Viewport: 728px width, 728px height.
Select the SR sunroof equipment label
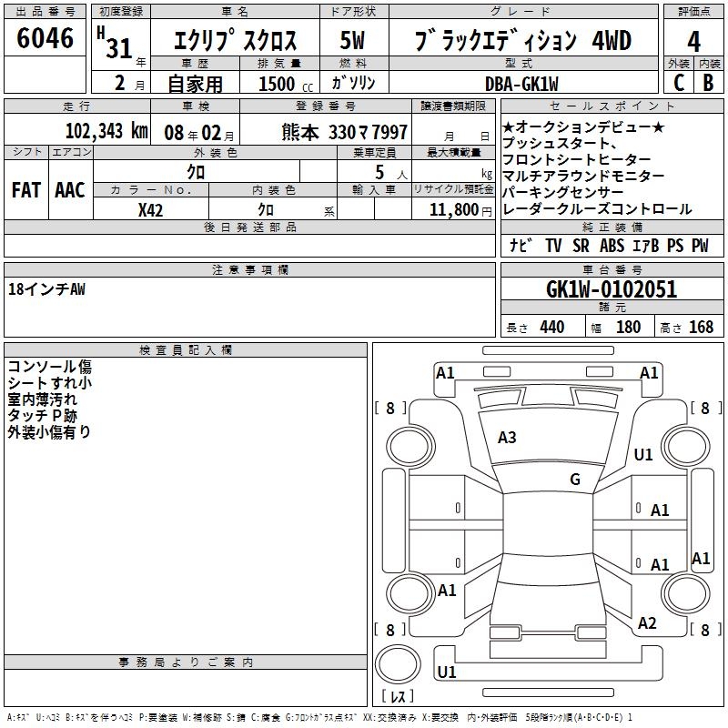click(x=581, y=246)
